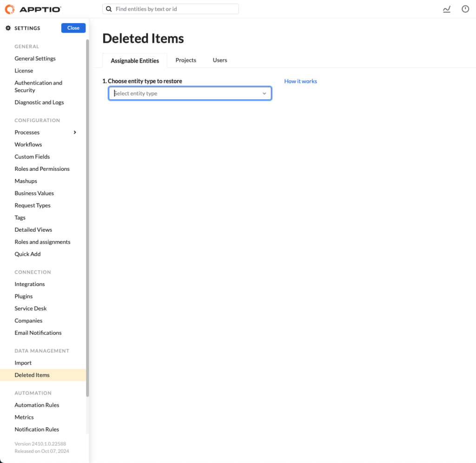Viewport: 476px width, 463px height.
Task: Switch to the Assignable Entities tab
Action: 135,61
